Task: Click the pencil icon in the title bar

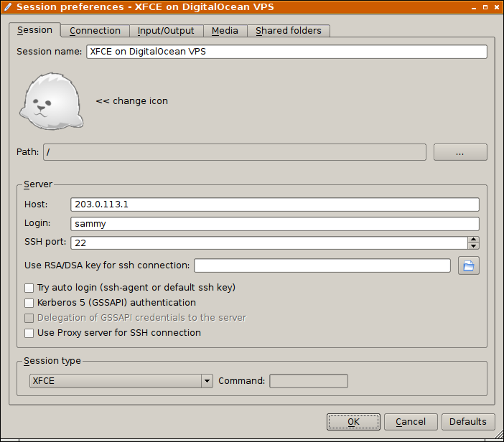Action: [8, 6]
